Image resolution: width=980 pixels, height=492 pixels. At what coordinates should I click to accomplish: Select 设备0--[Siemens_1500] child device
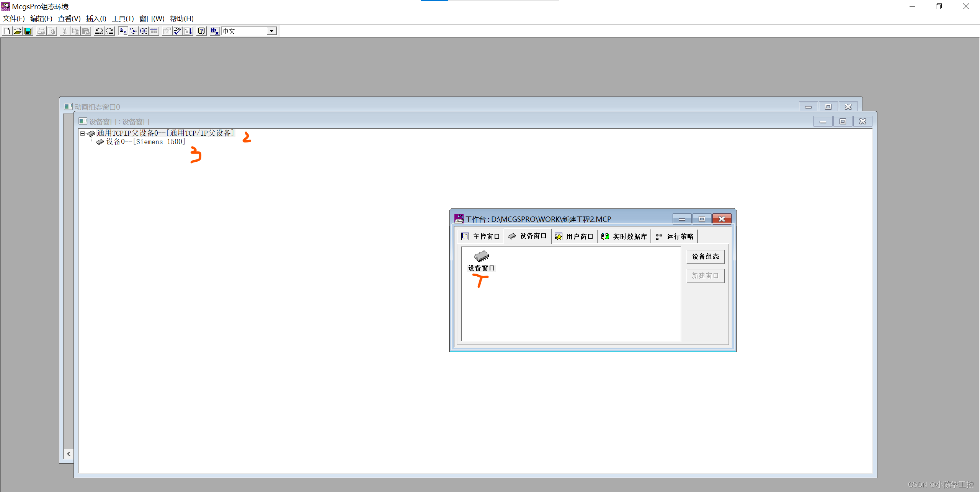pyautogui.click(x=145, y=142)
